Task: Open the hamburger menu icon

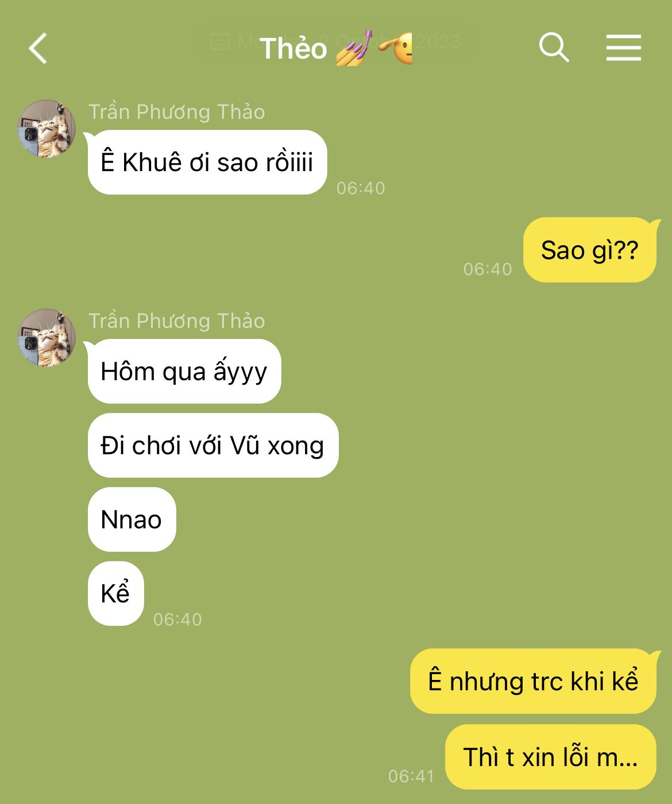Action: click(x=623, y=47)
